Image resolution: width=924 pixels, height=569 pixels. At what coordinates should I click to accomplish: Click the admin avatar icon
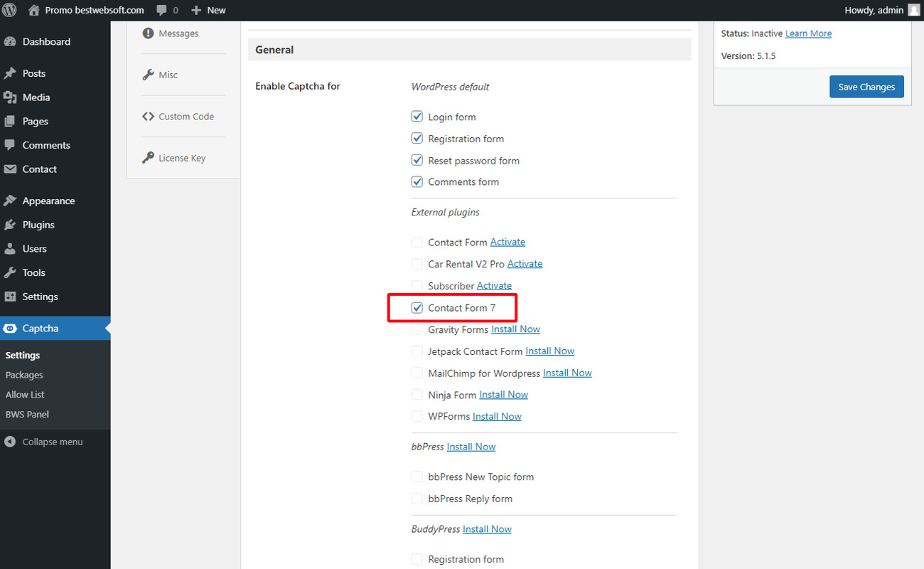point(913,10)
